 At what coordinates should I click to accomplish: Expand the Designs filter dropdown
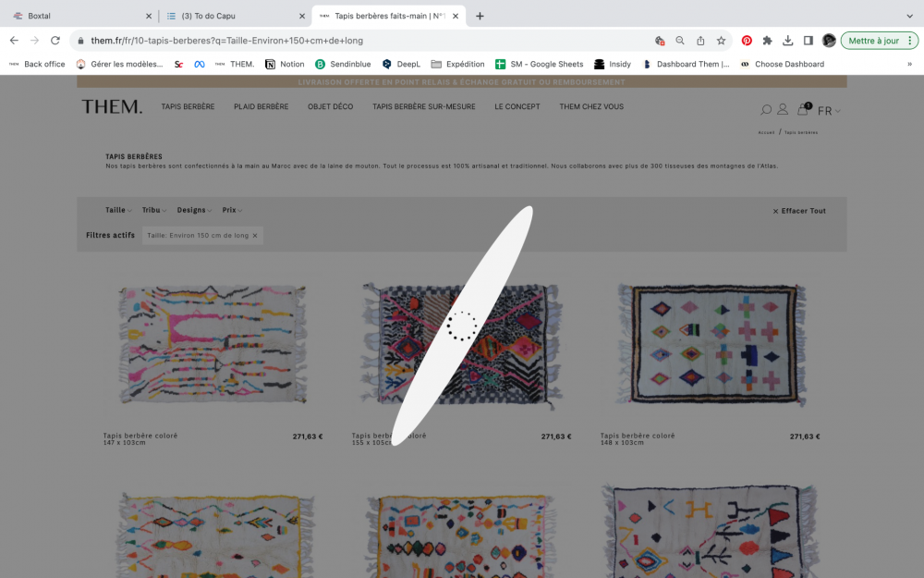click(x=194, y=210)
